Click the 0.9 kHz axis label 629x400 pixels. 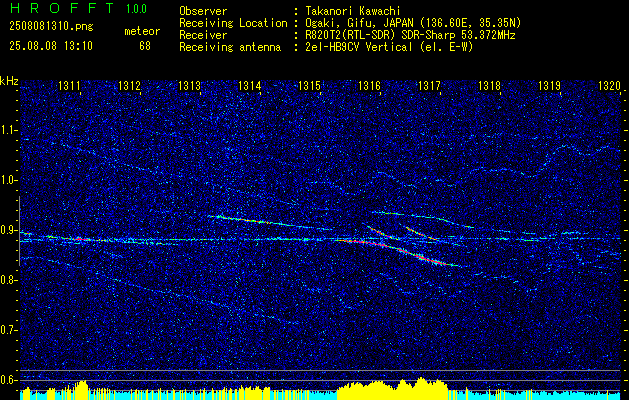click(7, 230)
